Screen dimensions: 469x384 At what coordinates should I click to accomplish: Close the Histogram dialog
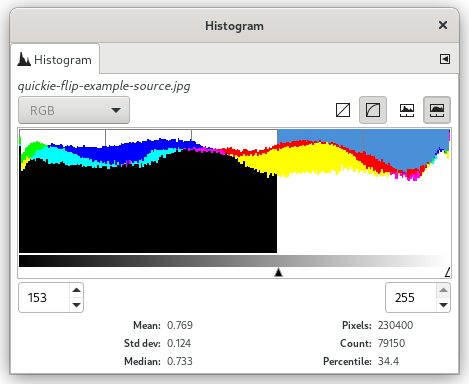click(x=443, y=25)
